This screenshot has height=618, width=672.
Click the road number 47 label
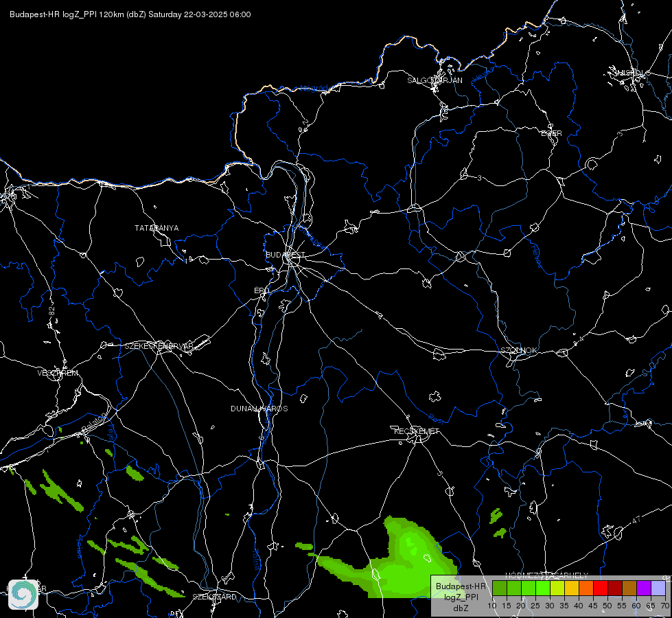point(636,519)
